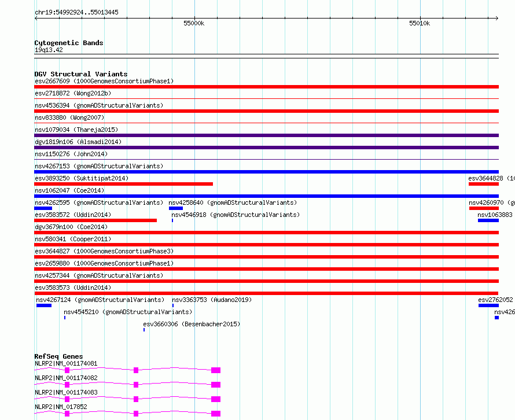Click the short blue bar of nsv4262595

coord(43,208)
